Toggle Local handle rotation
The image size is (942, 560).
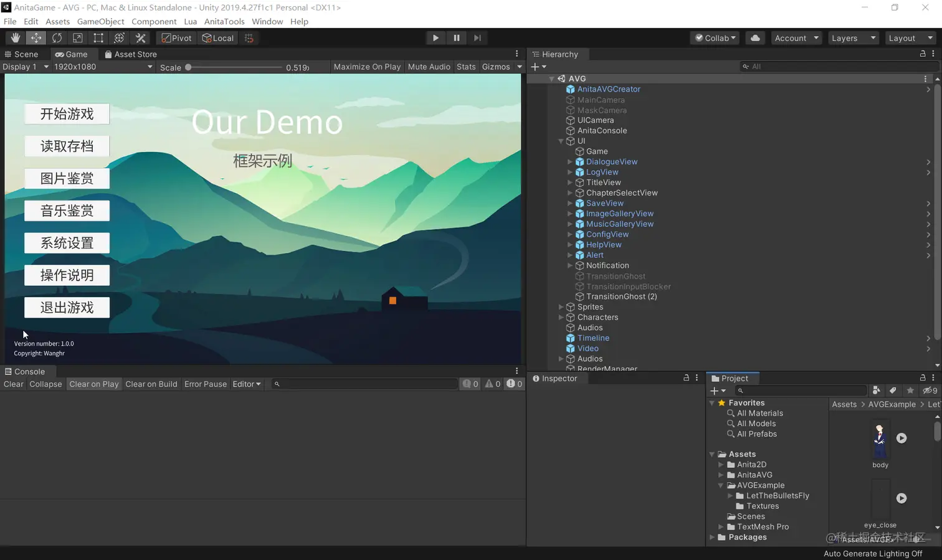coord(218,38)
